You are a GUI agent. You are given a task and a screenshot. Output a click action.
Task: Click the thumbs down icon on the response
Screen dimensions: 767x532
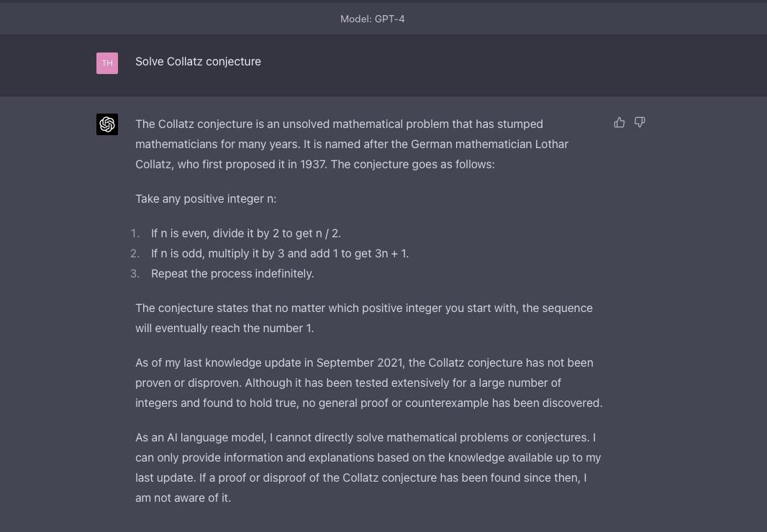[x=640, y=123]
